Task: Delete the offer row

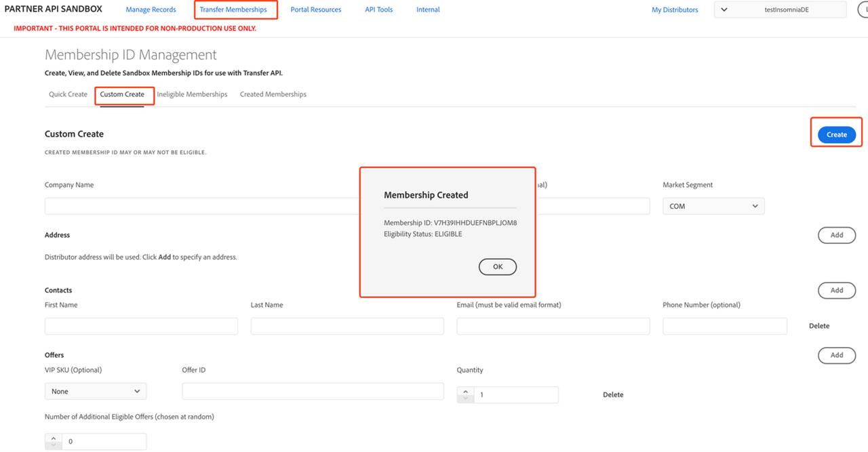Action: click(612, 394)
